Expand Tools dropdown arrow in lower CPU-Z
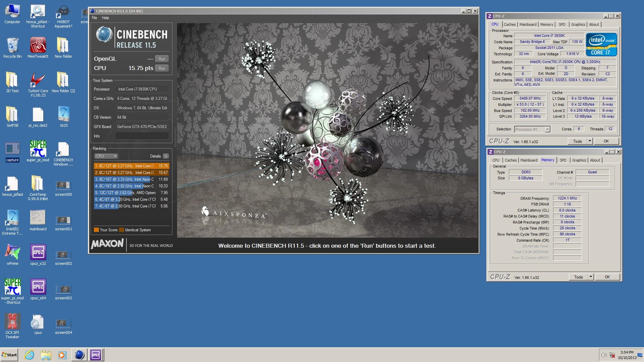This screenshot has width=644, height=362. pos(591,277)
